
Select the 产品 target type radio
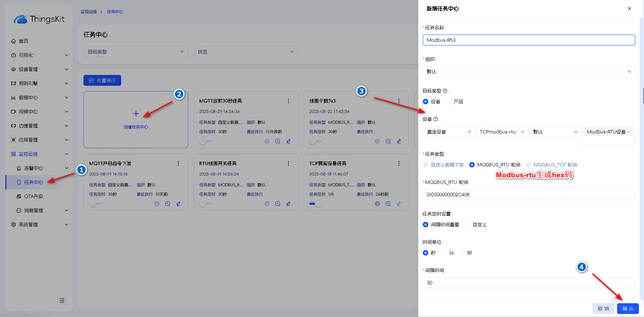tap(448, 102)
